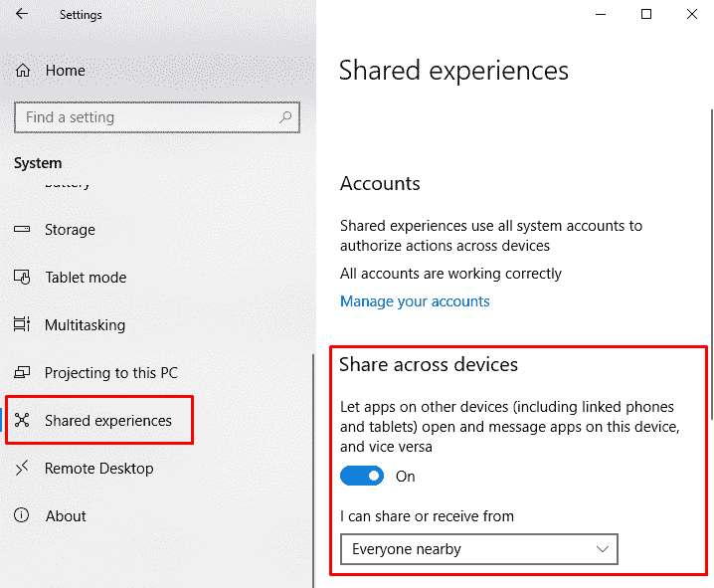Click the Storage drive icon
714x588 pixels.
point(22,229)
